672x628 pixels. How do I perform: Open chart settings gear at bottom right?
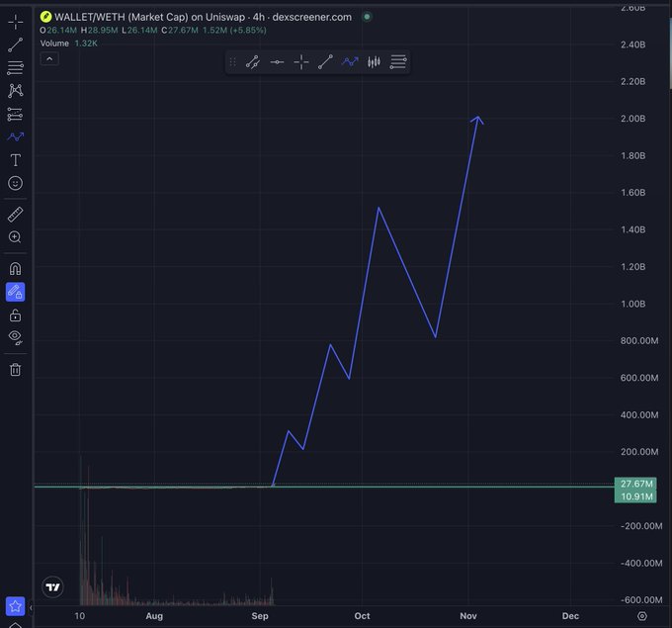(x=641, y=616)
